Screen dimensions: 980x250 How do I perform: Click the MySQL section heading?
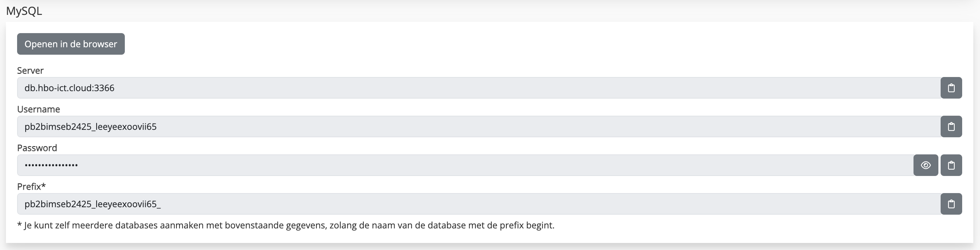point(24,11)
